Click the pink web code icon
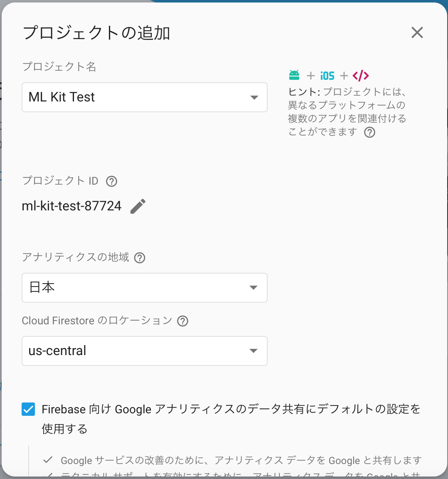The width and height of the screenshot is (448, 479). [361, 75]
